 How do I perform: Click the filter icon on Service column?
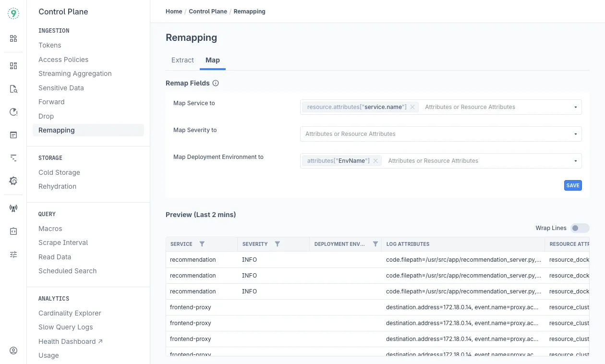(x=202, y=244)
